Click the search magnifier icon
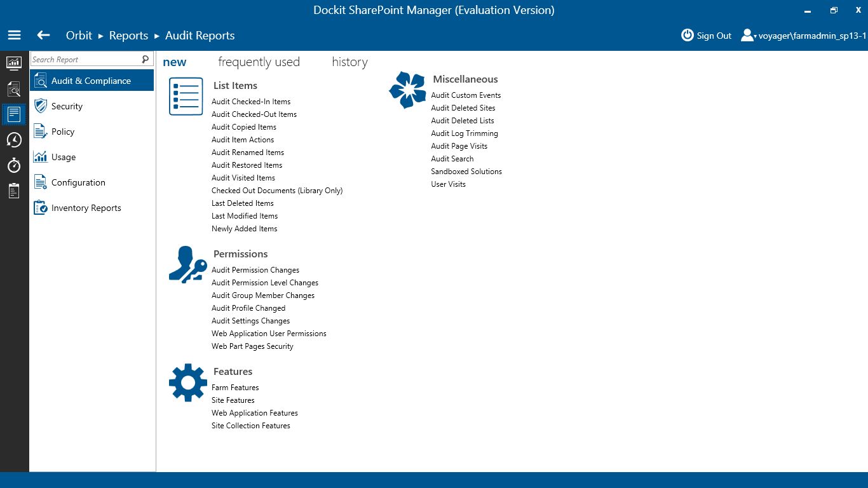This screenshot has height=488, width=868. tap(146, 59)
